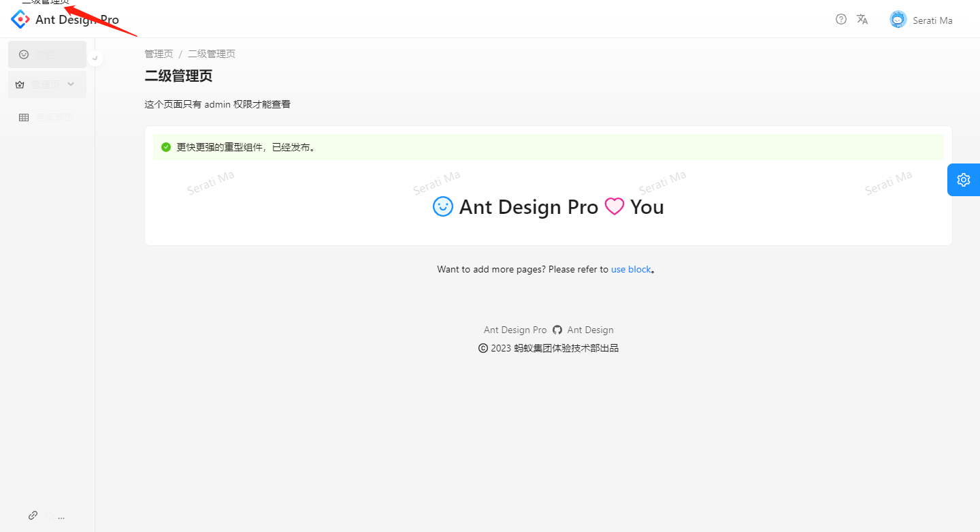980x532 pixels.
Task: Click the green success alert message
Action: pyautogui.click(x=549, y=147)
